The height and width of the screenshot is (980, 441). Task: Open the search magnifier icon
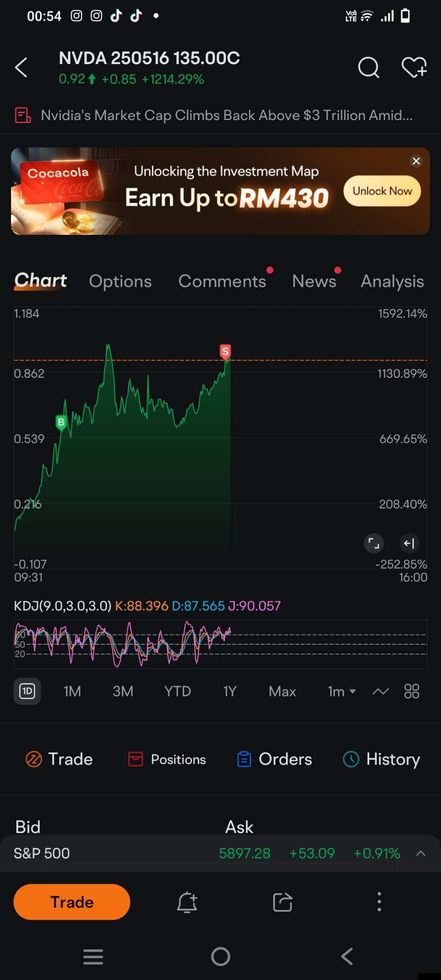(x=368, y=67)
